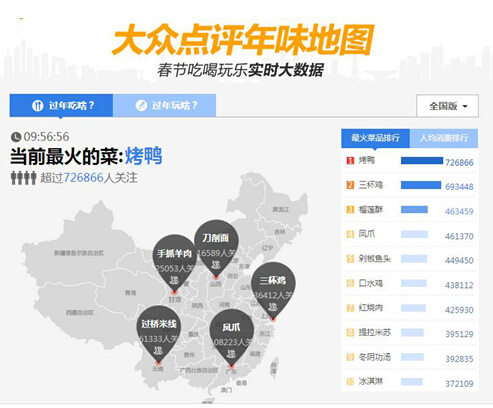Open the 全国版 region dropdown
493x408 pixels.
click(447, 106)
